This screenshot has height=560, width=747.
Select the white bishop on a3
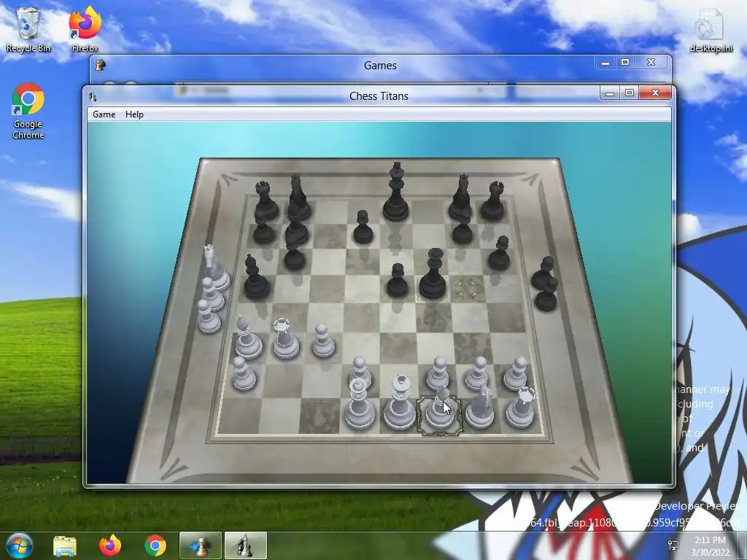click(247, 339)
